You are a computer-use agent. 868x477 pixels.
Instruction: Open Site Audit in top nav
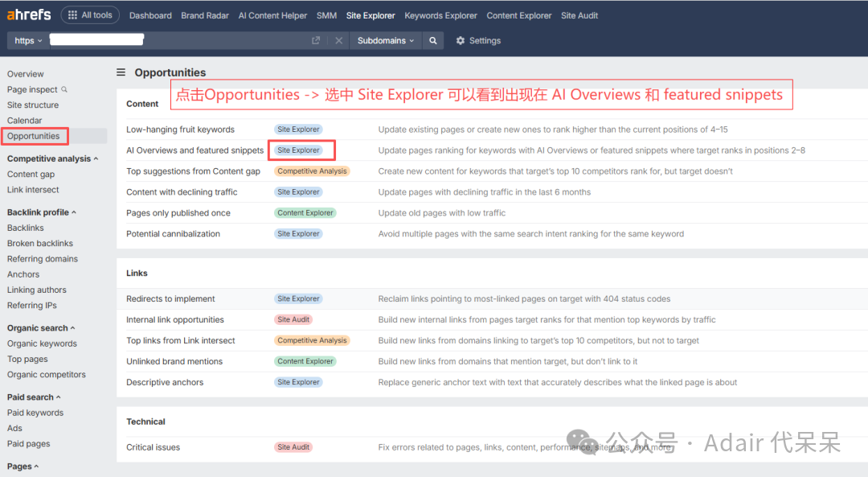[579, 15]
